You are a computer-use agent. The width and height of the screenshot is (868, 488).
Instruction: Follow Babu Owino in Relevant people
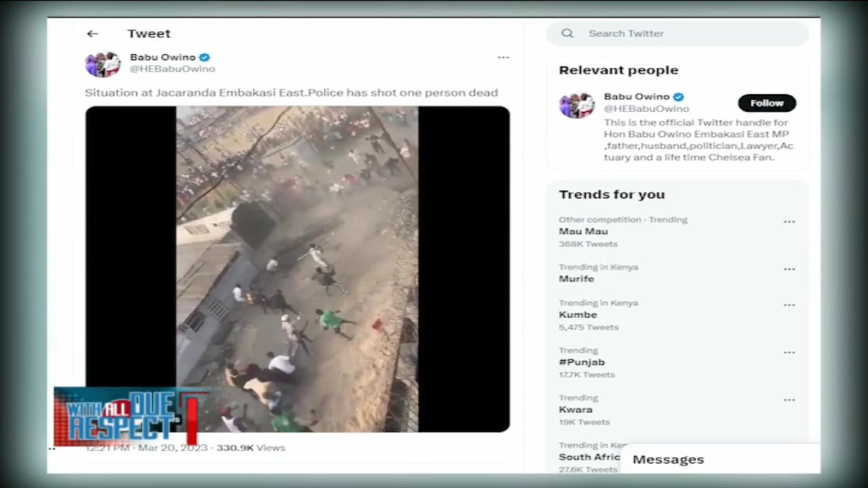[767, 103]
